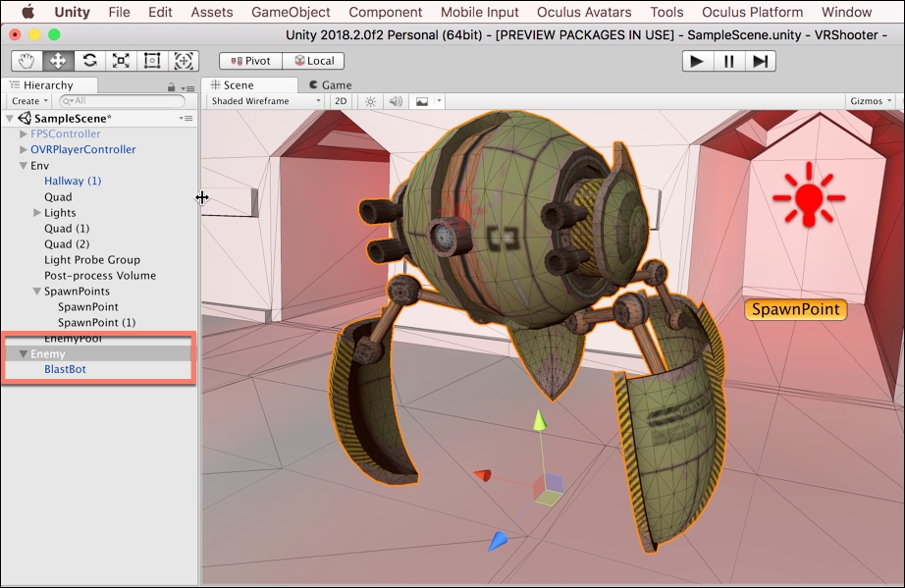
Task: Open the Component menu
Action: coord(386,12)
